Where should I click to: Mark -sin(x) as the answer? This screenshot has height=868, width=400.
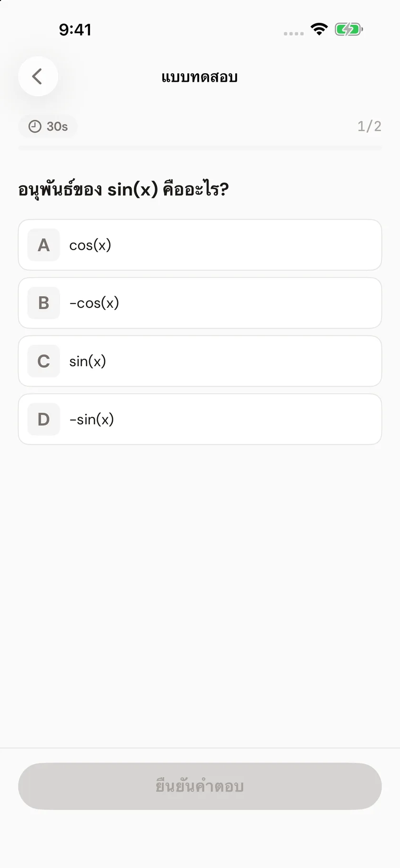click(x=200, y=419)
